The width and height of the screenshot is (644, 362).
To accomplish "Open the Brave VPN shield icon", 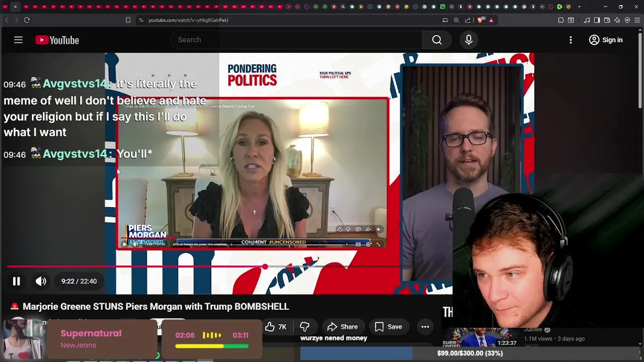I will pos(627,20).
